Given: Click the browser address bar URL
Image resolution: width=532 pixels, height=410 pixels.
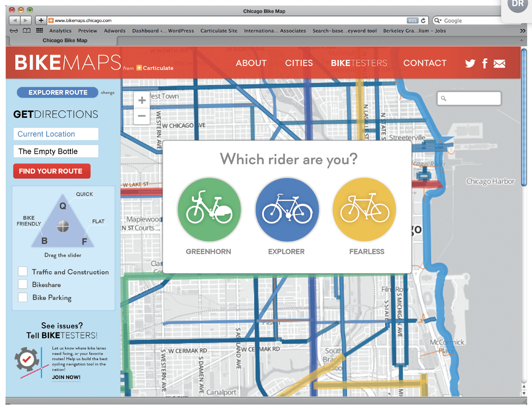Looking at the screenshot, I should tap(83, 21).
